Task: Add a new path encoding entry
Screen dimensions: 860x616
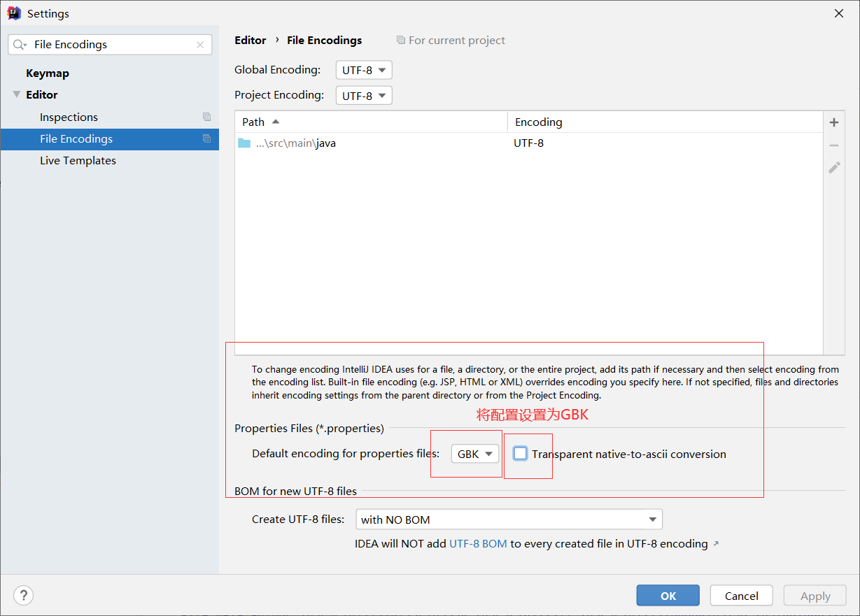Action: point(833,122)
